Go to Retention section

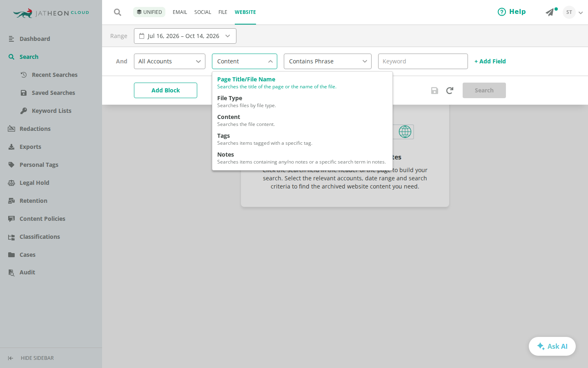[x=33, y=201]
